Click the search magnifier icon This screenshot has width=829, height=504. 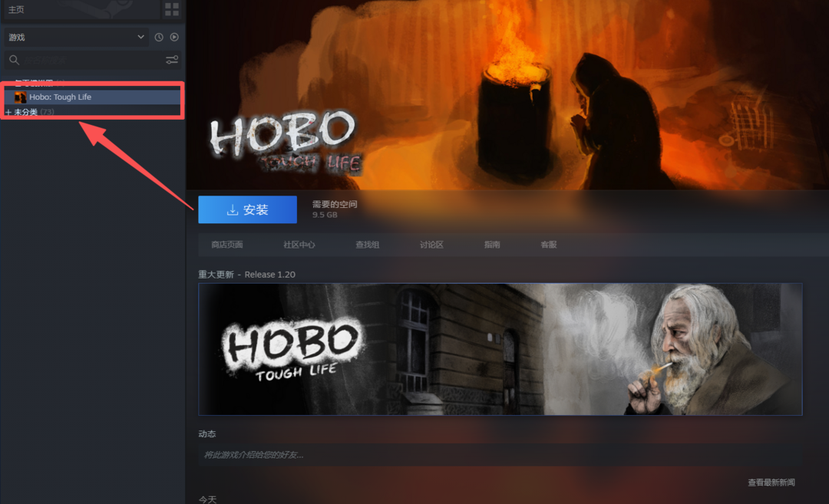click(x=13, y=60)
